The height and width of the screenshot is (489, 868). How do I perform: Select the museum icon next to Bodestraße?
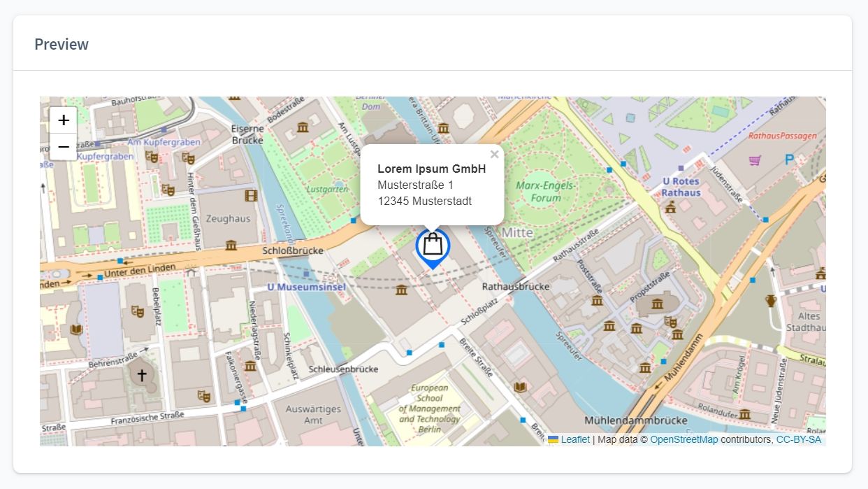pos(303,127)
